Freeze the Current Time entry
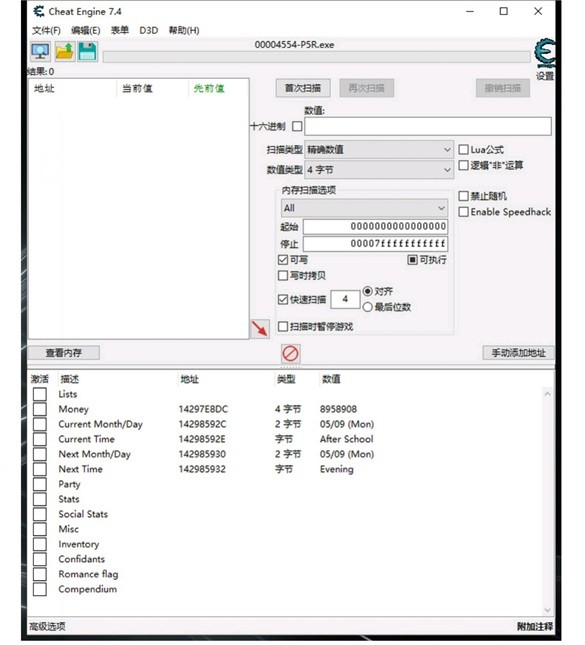Viewport: 585px width, 645px height. 40,439
